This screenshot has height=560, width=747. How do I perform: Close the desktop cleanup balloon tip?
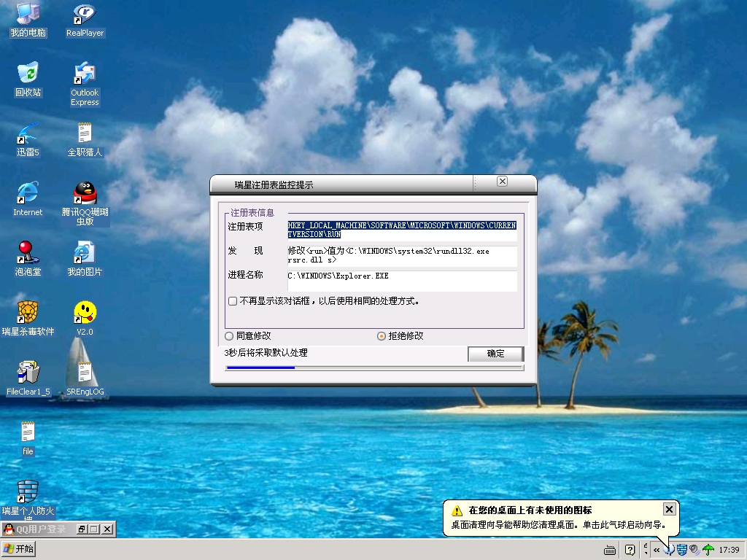coord(669,510)
